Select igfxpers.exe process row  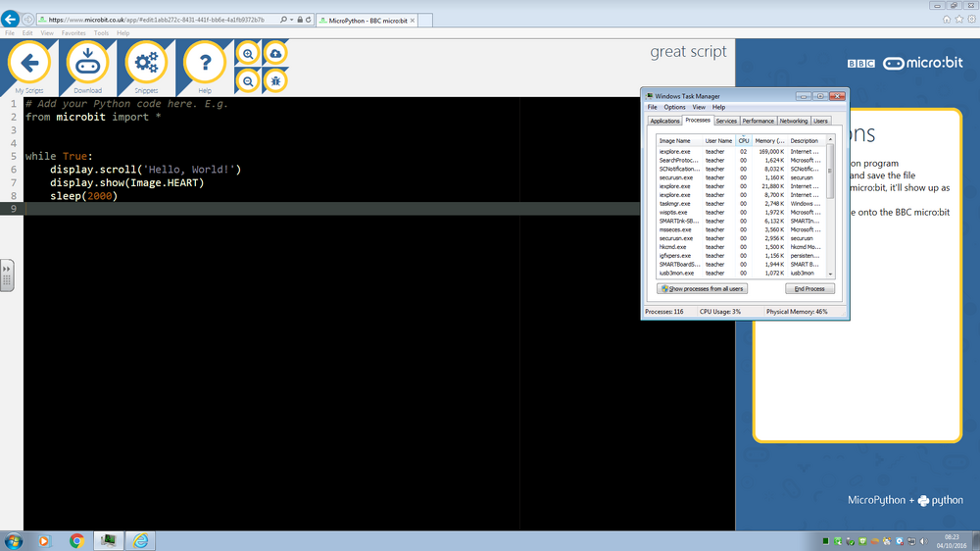click(741, 256)
